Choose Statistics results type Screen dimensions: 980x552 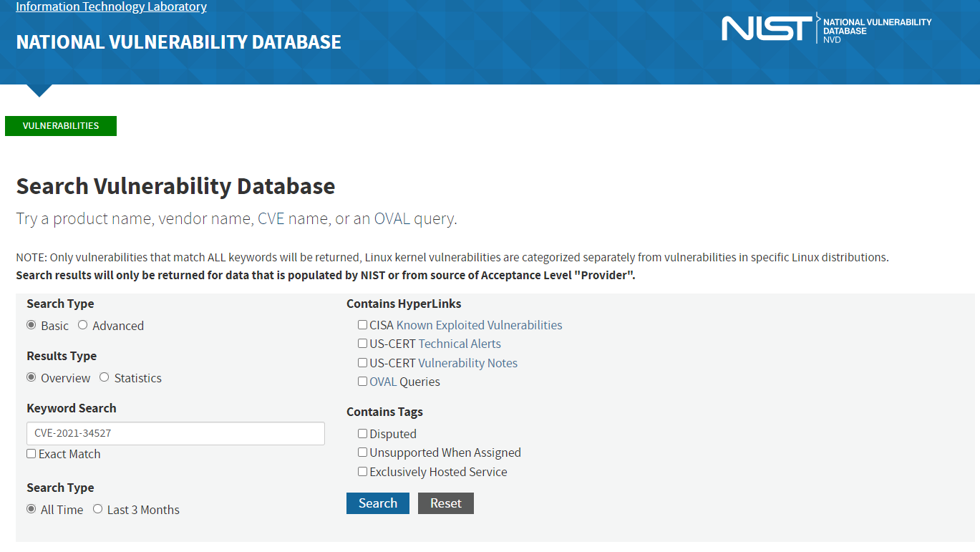105,377
